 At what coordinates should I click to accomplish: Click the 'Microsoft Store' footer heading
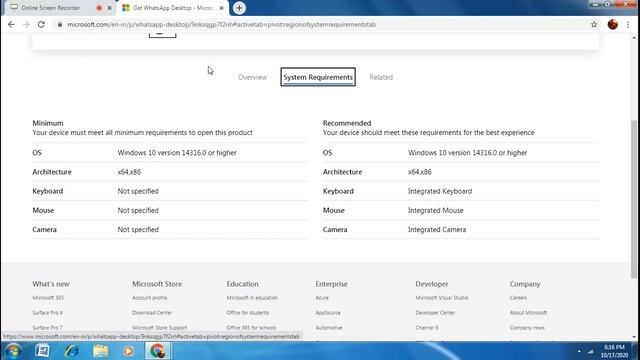pyautogui.click(x=157, y=284)
